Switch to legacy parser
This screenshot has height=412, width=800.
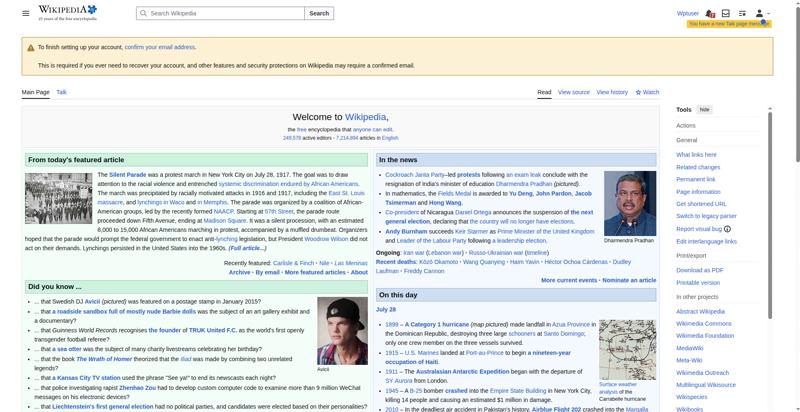(x=706, y=216)
